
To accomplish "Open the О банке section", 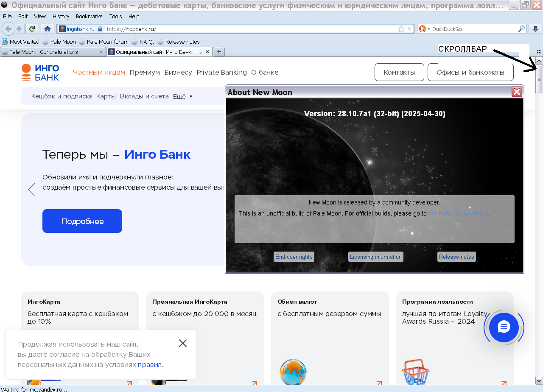I will point(265,72).
